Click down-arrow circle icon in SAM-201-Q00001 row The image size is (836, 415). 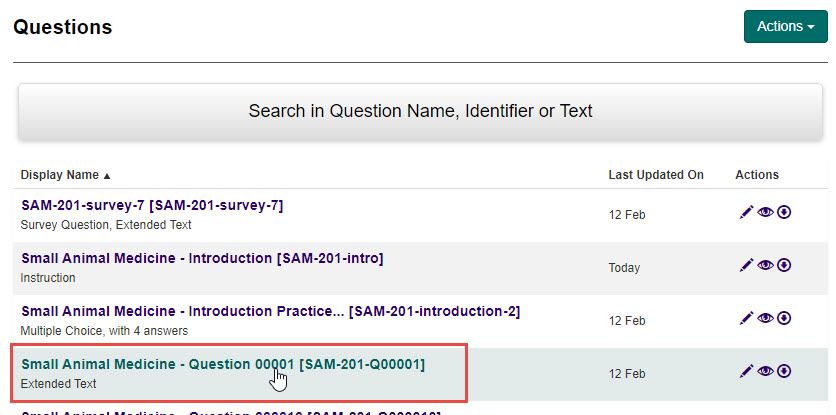tap(784, 371)
